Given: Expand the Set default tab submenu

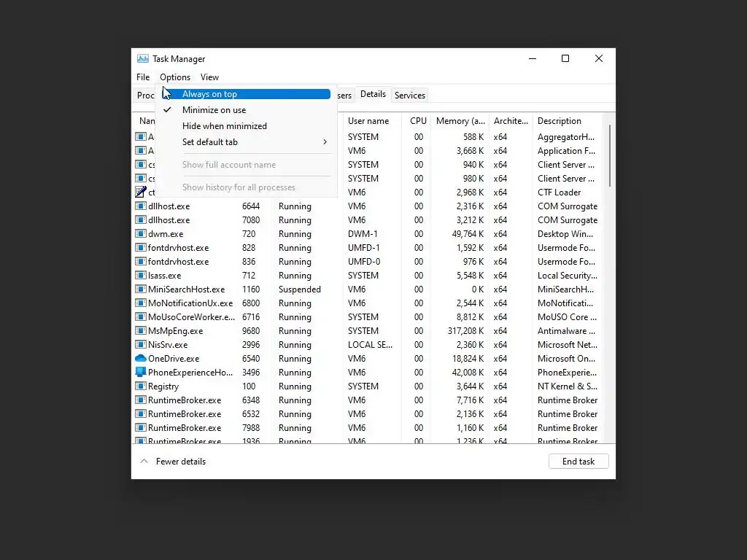Looking at the screenshot, I should pyautogui.click(x=247, y=142).
